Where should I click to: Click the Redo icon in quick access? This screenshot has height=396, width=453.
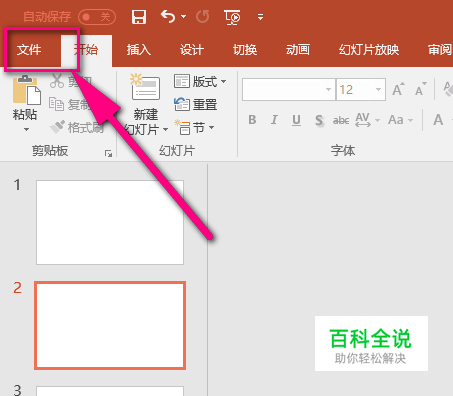(202, 17)
